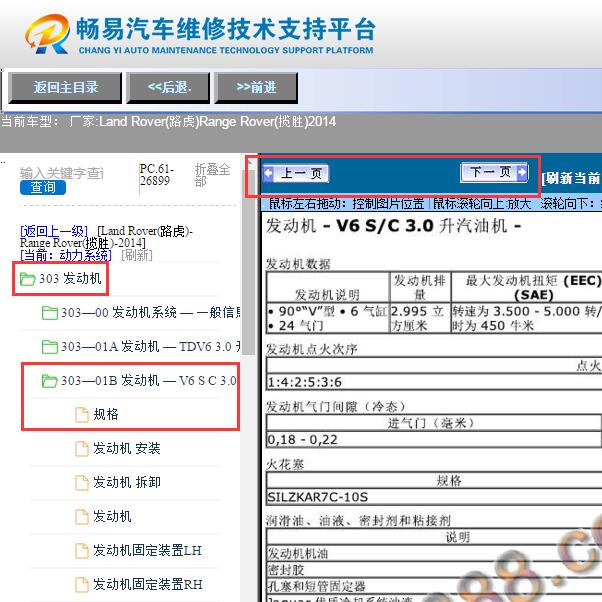The height and width of the screenshot is (602, 602).
Task: Open the 发动机固定装置RH document
Action: click(x=147, y=584)
